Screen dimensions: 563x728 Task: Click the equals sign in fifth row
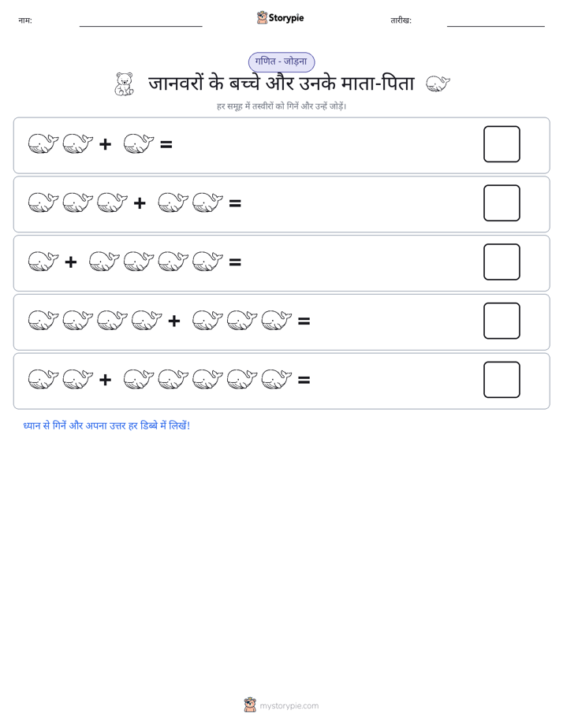point(304,381)
